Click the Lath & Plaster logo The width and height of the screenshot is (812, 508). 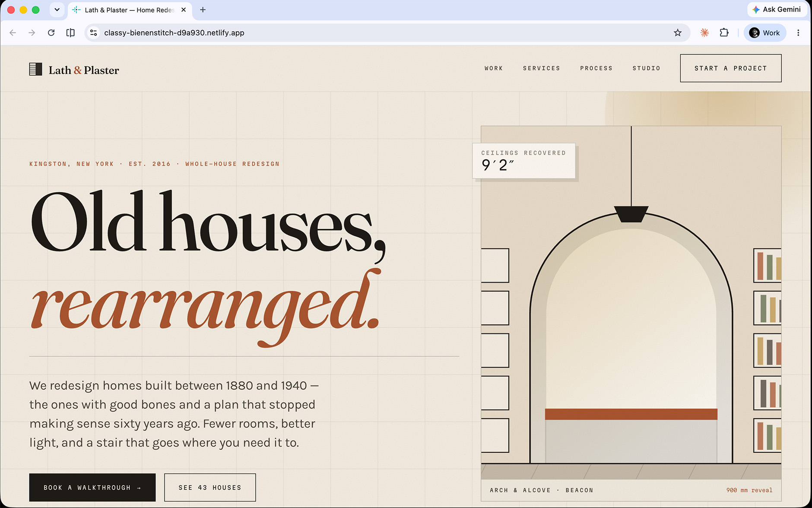[x=74, y=70]
